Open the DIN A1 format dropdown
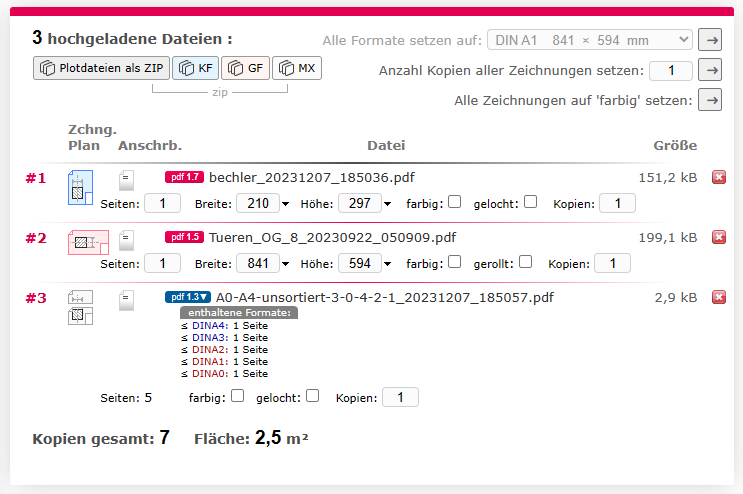The image size is (743, 494). pos(589,40)
